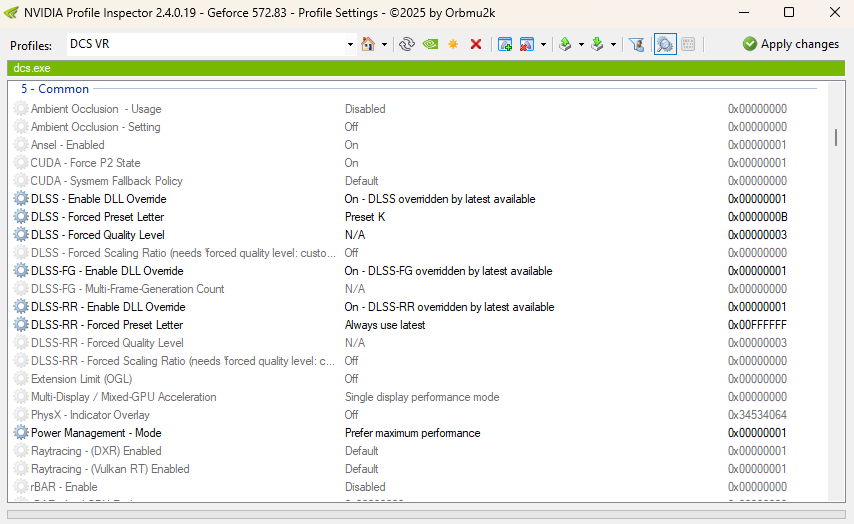Click the hex value 0x00FFFFFF

(757, 325)
